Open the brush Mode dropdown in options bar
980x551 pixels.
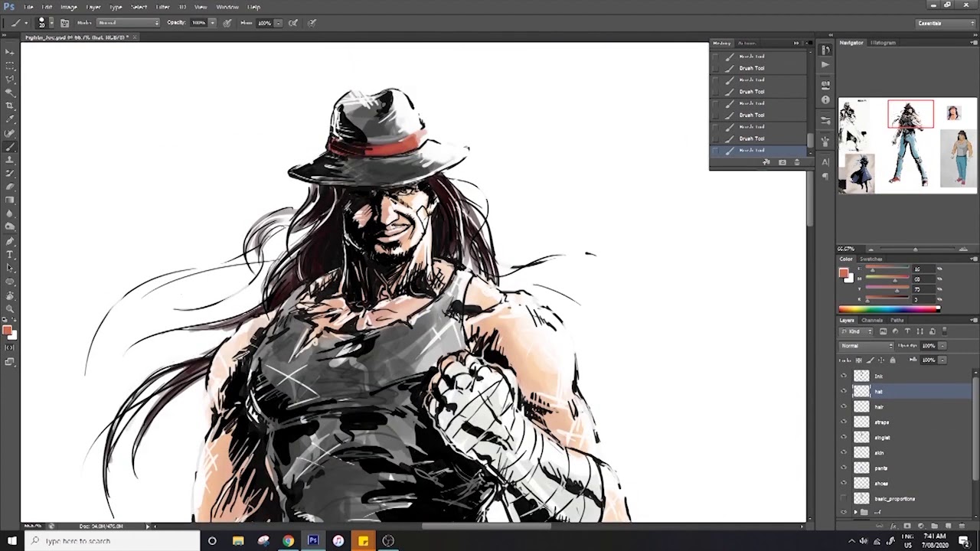click(x=129, y=23)
